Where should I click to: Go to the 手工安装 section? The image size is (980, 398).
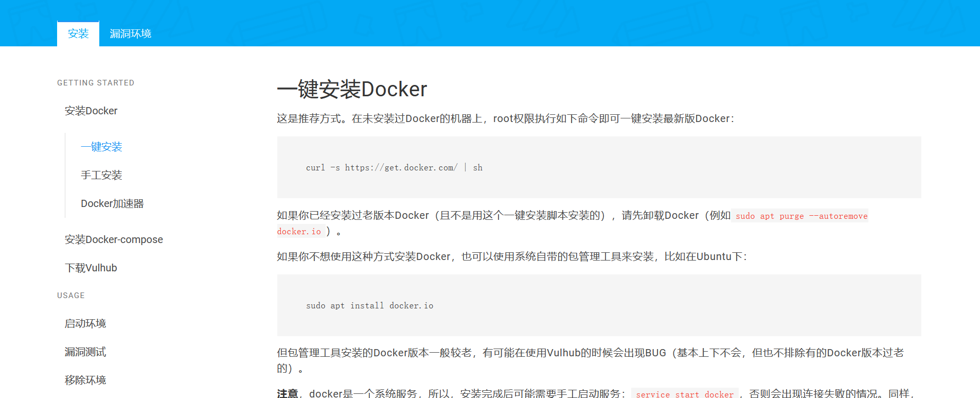click(x=101, y=175)
